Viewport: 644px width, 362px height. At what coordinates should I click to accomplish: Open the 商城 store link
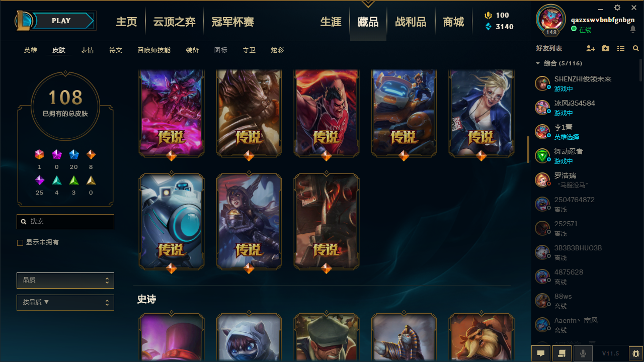click(453, 22)
